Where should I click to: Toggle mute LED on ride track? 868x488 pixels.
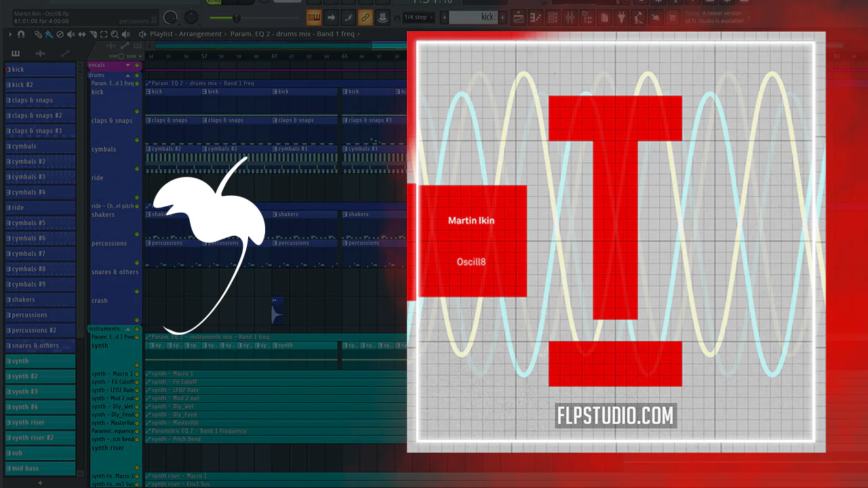click(x=137, y=197)
